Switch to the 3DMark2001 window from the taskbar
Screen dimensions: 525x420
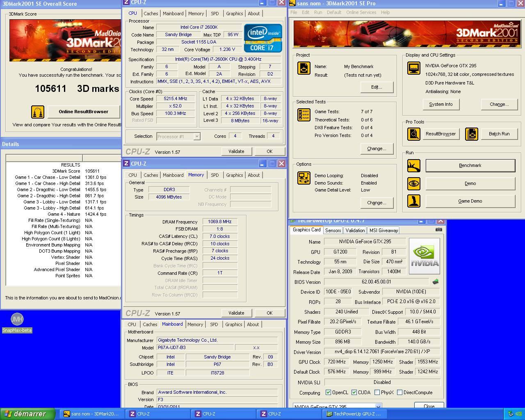[92, 414]
